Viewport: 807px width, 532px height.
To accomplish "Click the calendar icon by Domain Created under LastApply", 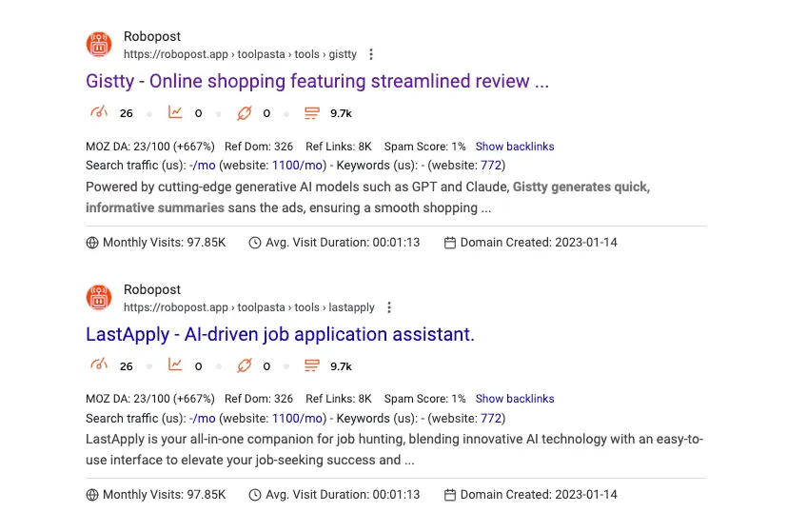I will [x=450, y=495].
